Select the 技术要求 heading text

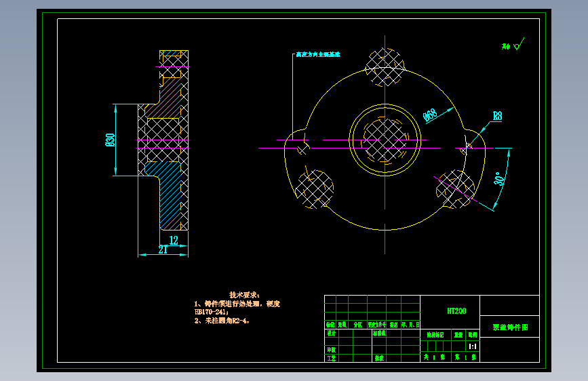tap(244, 295)
